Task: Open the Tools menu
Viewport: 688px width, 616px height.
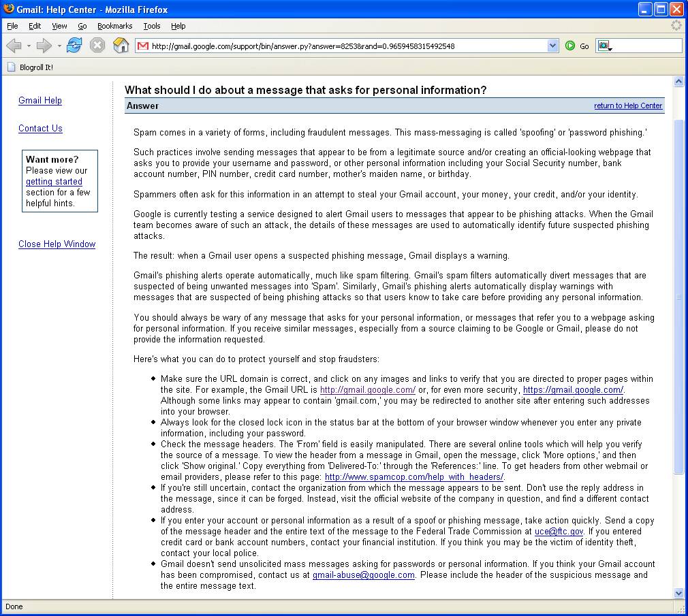Action: click(x=151, y=26)
